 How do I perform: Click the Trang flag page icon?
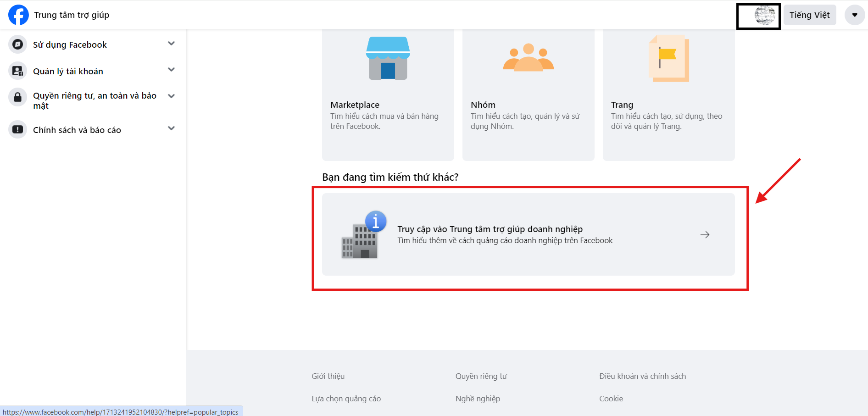click(x=669, y=58)
